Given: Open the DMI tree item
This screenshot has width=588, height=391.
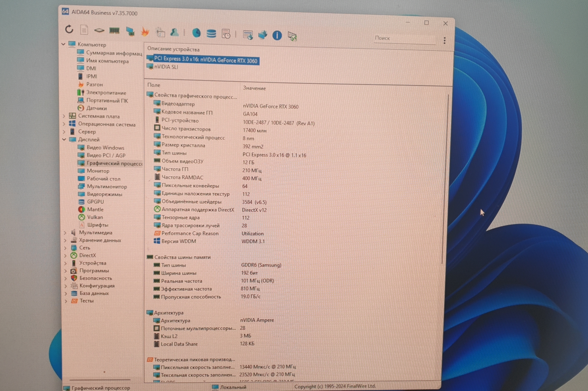Looking at the screenshot, I should tap(87, 68).
